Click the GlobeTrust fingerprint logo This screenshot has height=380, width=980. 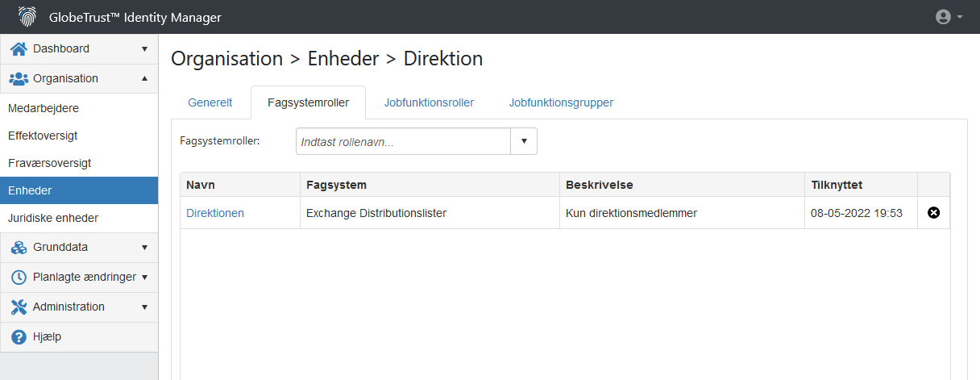point(27,17)
